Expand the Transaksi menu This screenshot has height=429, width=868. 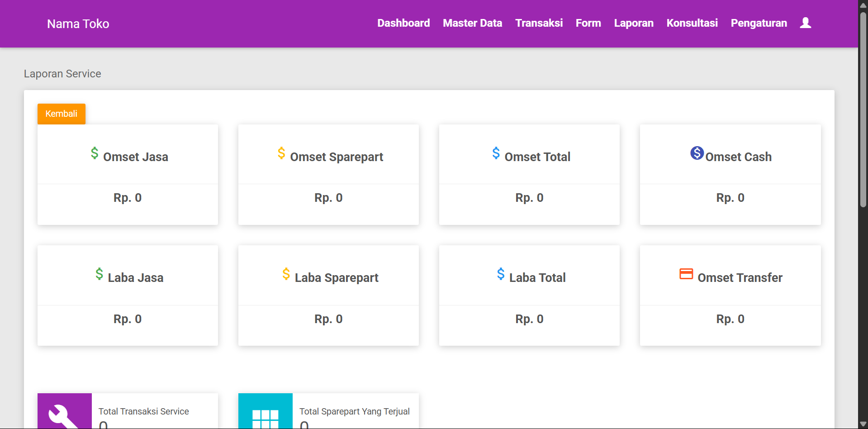[539, 23]
